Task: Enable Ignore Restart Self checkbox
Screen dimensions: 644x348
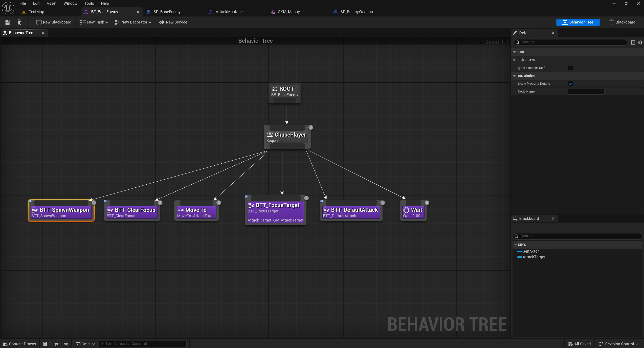Action: (x=570, y=68)
